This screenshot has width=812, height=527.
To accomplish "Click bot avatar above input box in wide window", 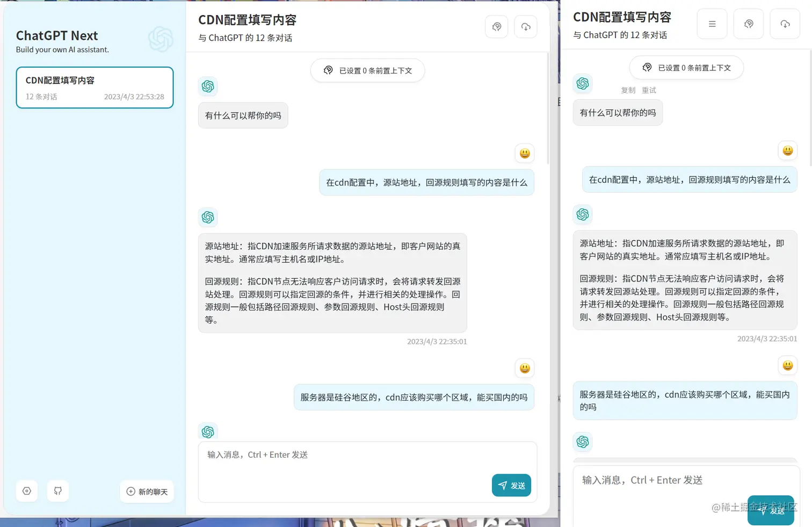I will click(x=208, y=431).
